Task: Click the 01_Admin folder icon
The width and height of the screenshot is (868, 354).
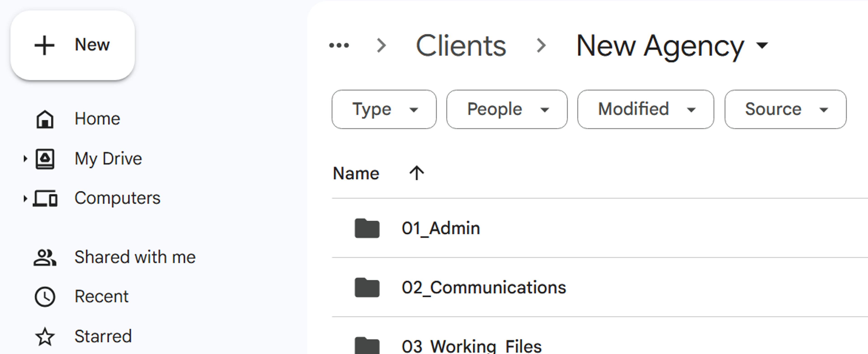Action: [x=367, y=228]
